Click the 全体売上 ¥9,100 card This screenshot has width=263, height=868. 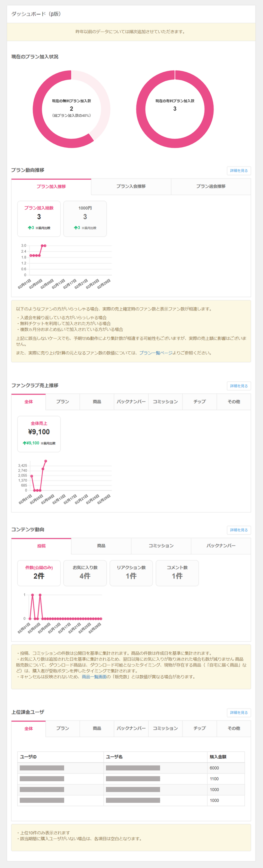[x=39, y=433]
